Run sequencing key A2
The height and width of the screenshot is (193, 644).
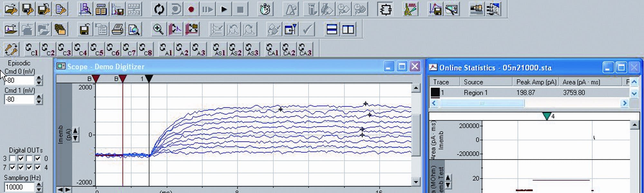point(182,50)
